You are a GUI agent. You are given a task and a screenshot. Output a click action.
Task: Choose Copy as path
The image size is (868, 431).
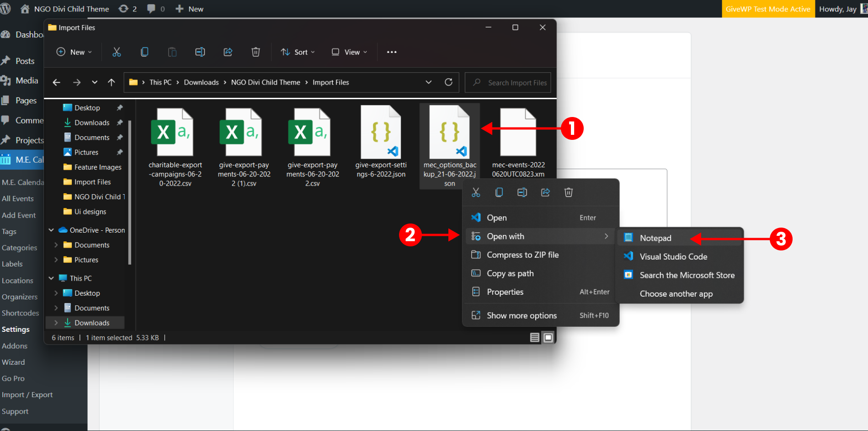pyautogui.click(x=541, y=273)
